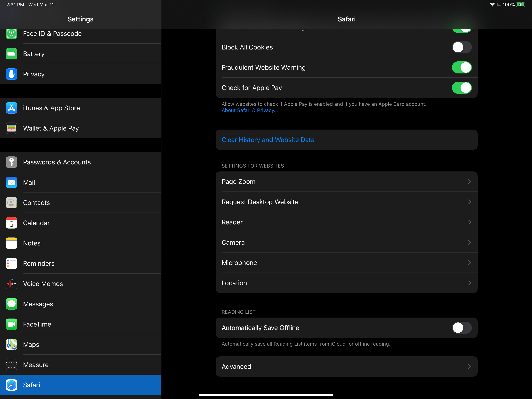This screenshot has width=532, height=399.
Task: Select Notes from the settings sidebar
Action: point(32,243)
